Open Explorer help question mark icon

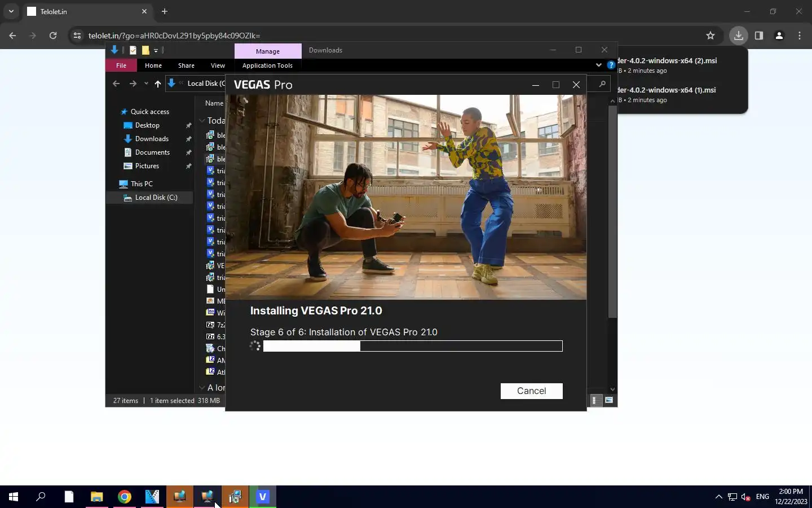611,65
